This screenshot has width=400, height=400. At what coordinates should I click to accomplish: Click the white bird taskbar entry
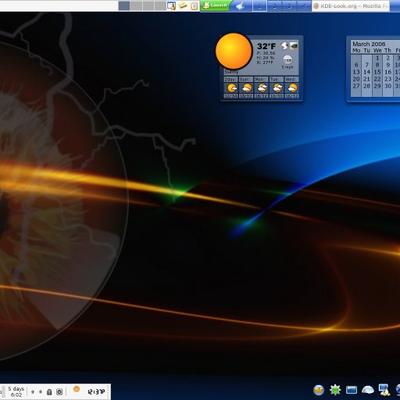[x=241, y=6]
